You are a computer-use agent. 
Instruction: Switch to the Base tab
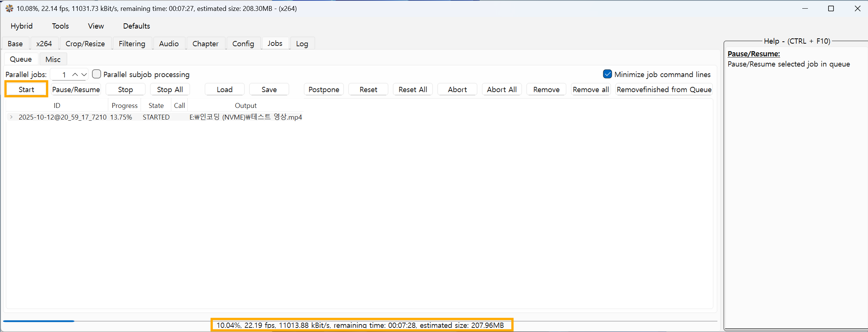(15, 44)
